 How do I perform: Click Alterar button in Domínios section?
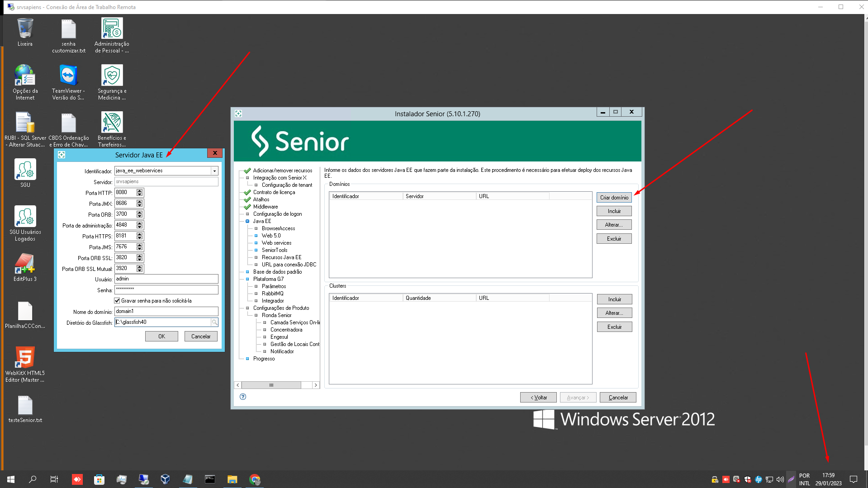pos(614,225)
